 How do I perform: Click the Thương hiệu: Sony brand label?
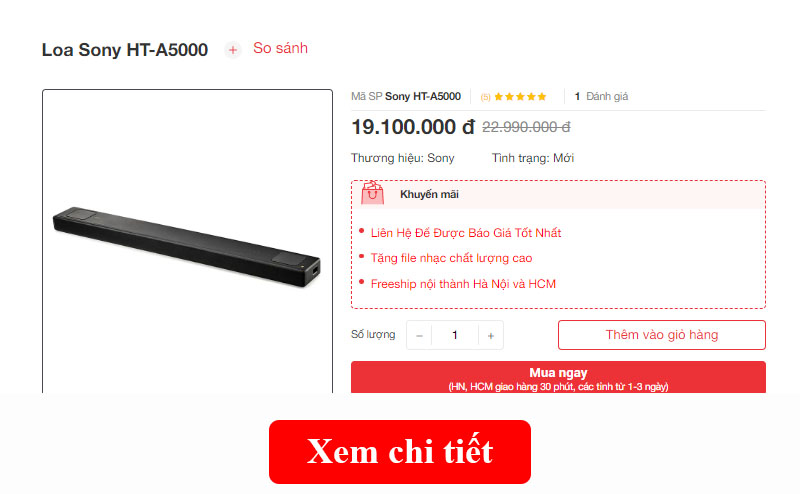tap(403, 158)
